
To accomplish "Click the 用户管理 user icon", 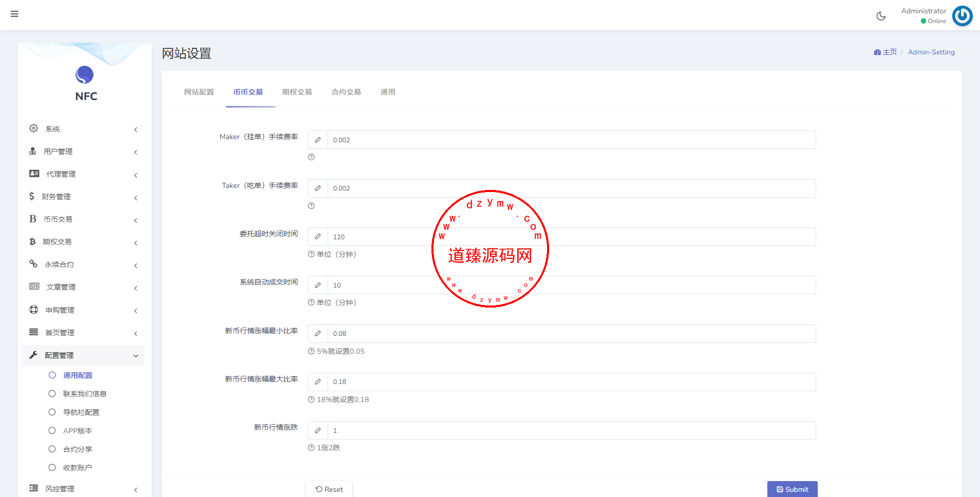I will click(33, 151).
